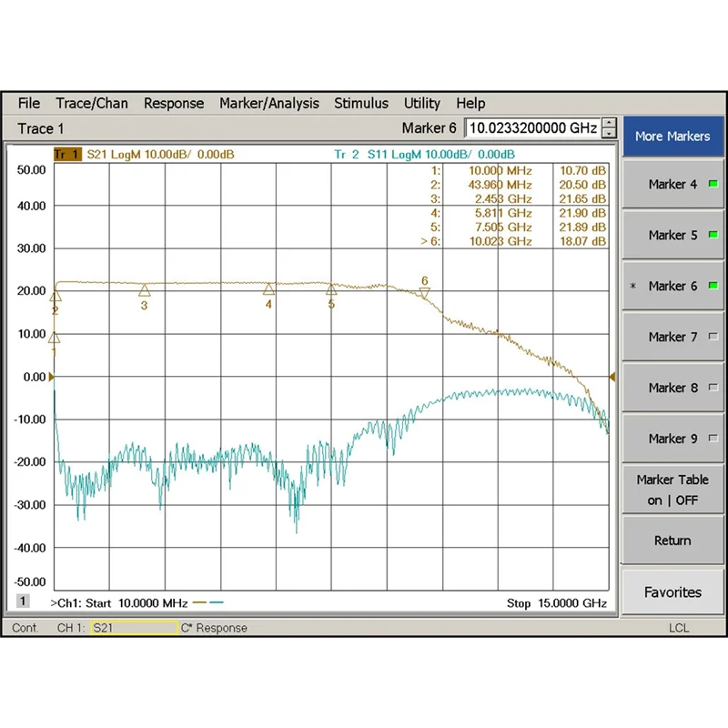Click marker readout row 3: 2.453 GHz
The image size is (728, 728).
pos(518,198)
